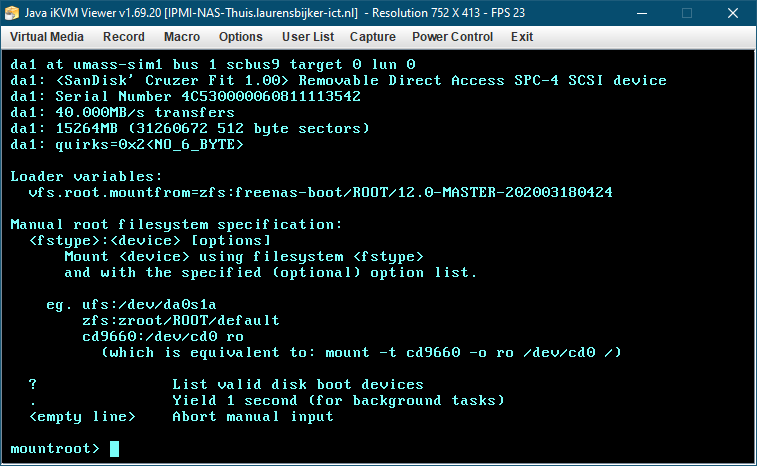Open the Options menu
The image size is (757, 466).
(240, 37)
